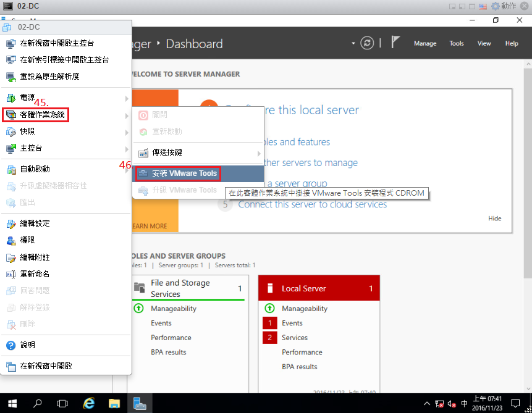This screenshot has height=413, width=532.
Task: Open dropdown arrow beside refresh icon
Action: pos(353,43)
